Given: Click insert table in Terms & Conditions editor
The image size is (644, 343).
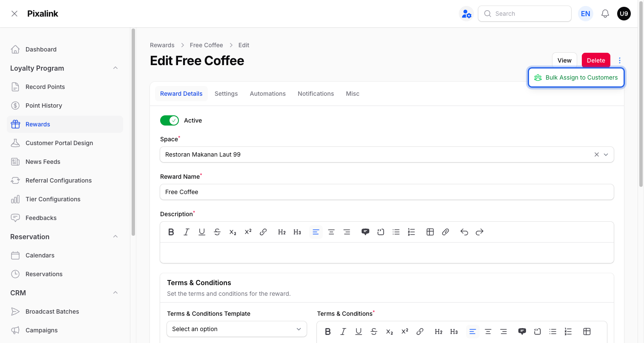Looking at the screenshot, I should coord(587,332).
